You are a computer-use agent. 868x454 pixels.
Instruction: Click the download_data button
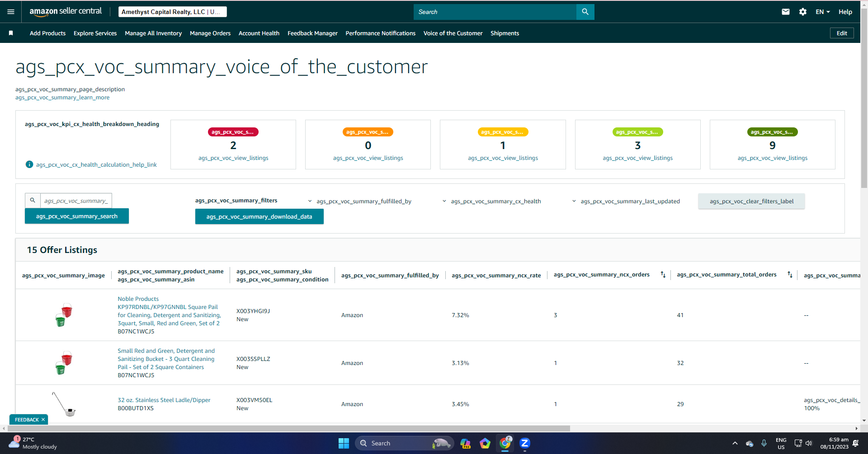click(259, 216)
